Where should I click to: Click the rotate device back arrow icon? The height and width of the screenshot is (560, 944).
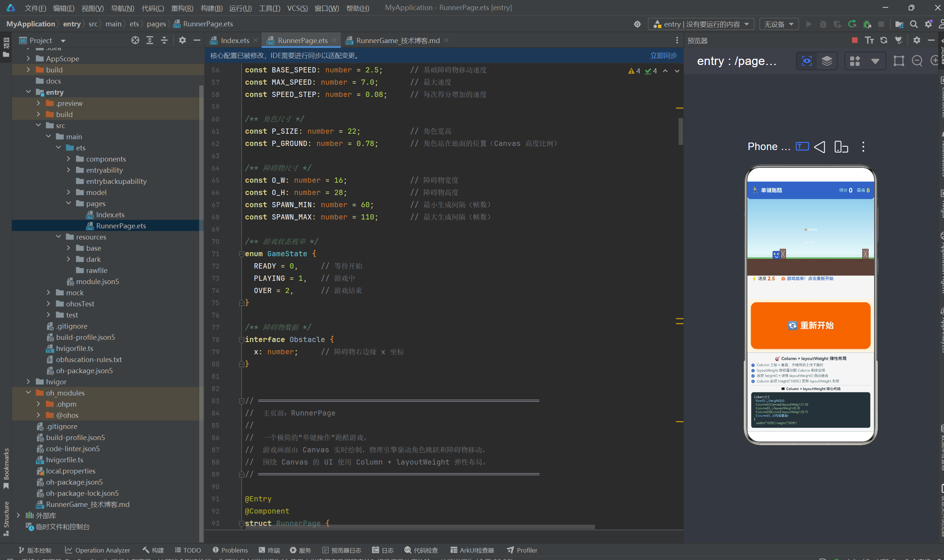pyautogui.click(x=819, y=147)
